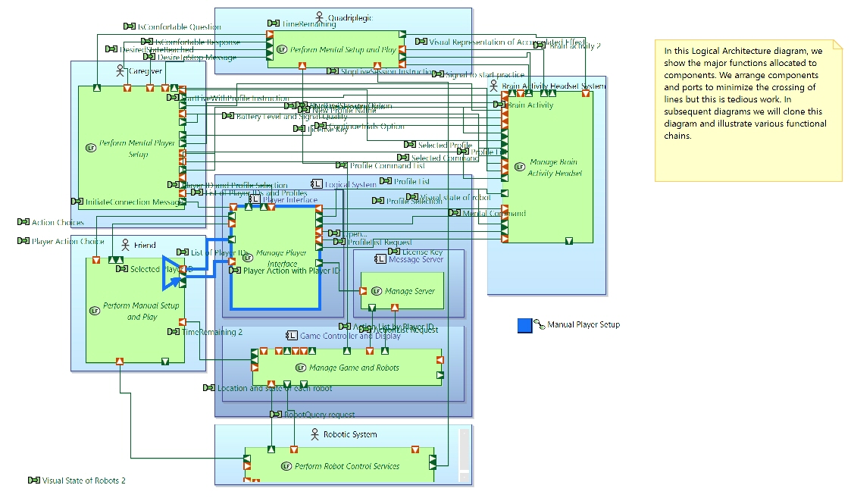The width and height of the screenshot is (851, 504).
Task: Click the Selected Command exchange label
Action: coord(445,158)
